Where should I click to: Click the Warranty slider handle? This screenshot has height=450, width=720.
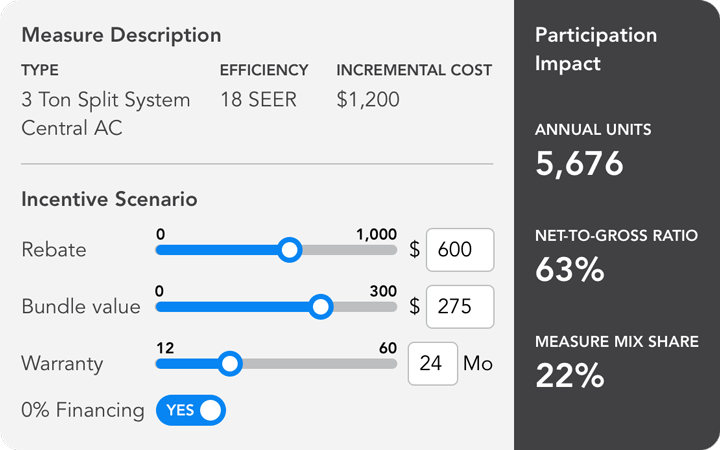[x=230, y=364]
